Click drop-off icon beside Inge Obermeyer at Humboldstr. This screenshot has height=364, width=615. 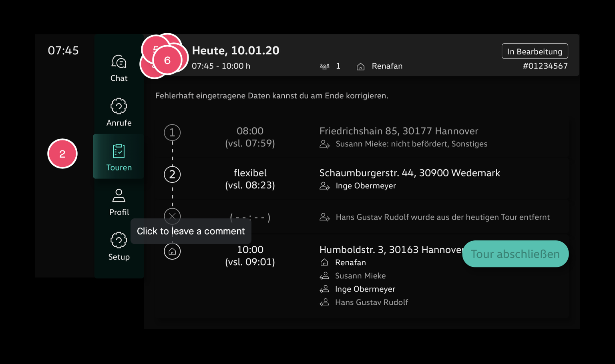click(324, 289)
